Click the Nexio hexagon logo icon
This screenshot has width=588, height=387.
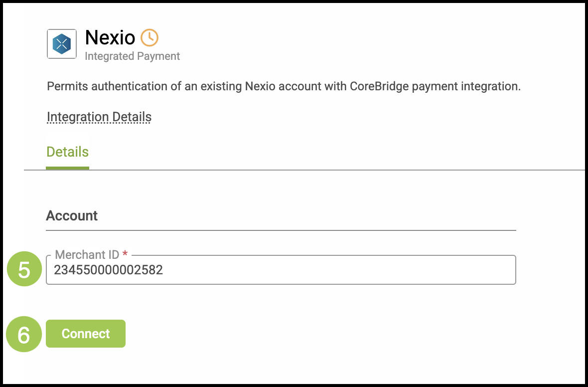click(62, 44)
